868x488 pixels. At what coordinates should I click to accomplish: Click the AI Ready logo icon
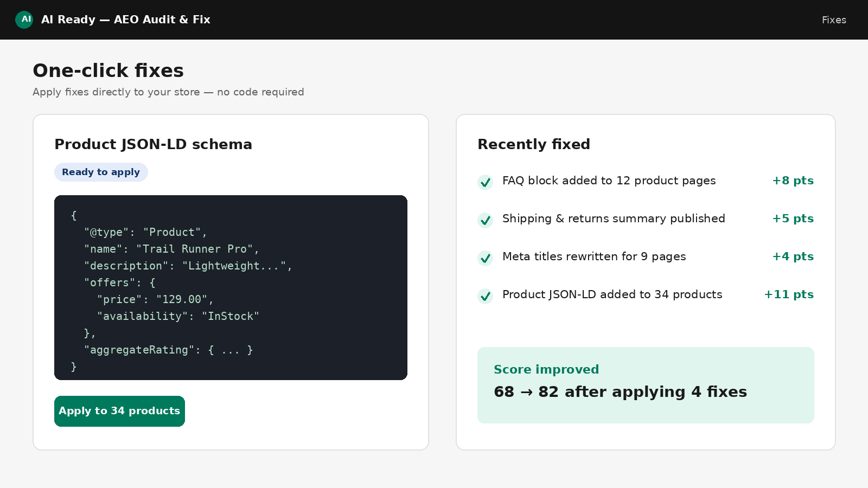pos(24,20)
